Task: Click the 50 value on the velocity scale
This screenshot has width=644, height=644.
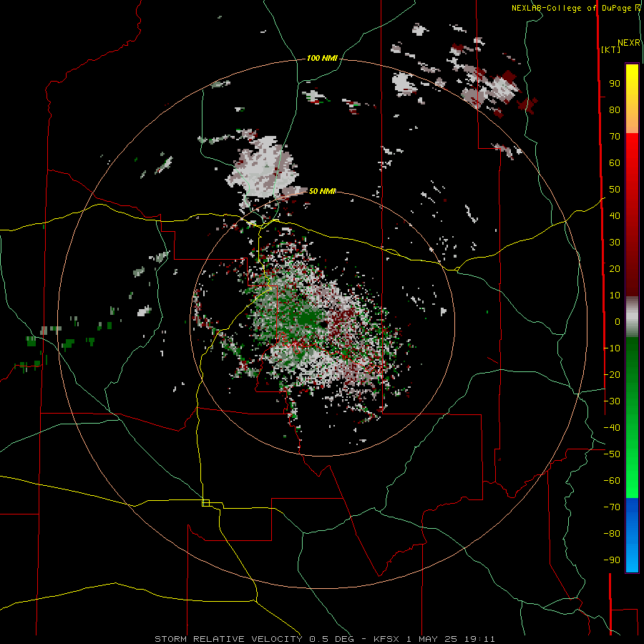Action: click(x=615, y=190)
